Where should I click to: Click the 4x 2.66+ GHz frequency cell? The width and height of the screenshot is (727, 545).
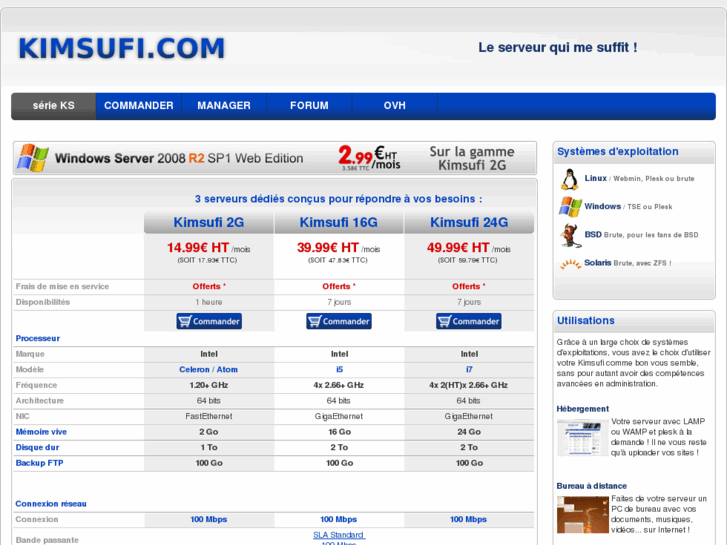(x=338, y=385)
